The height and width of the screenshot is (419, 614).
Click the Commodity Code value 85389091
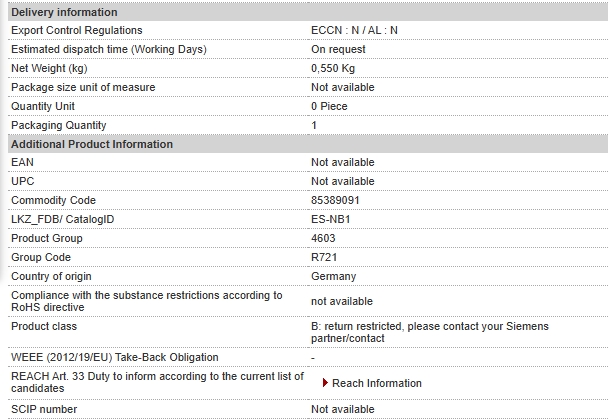[335, 200]
